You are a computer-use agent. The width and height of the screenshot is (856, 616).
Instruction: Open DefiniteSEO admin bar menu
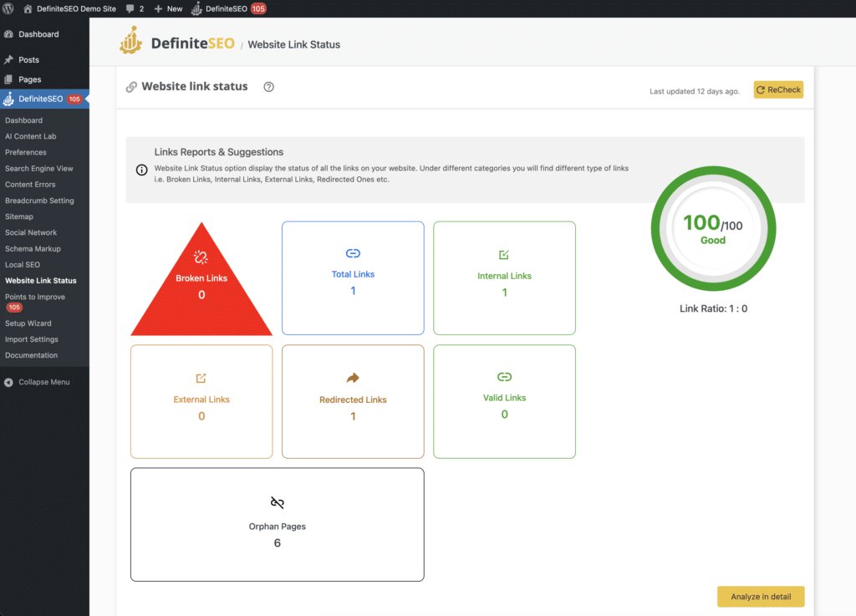pyautogui.click(x=226, y=8)
